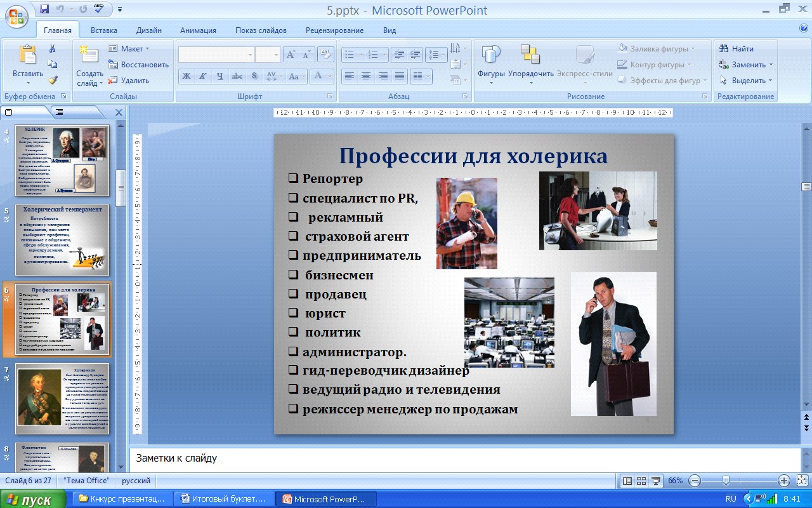Toggle Italic text formatting

click(203, 76)
